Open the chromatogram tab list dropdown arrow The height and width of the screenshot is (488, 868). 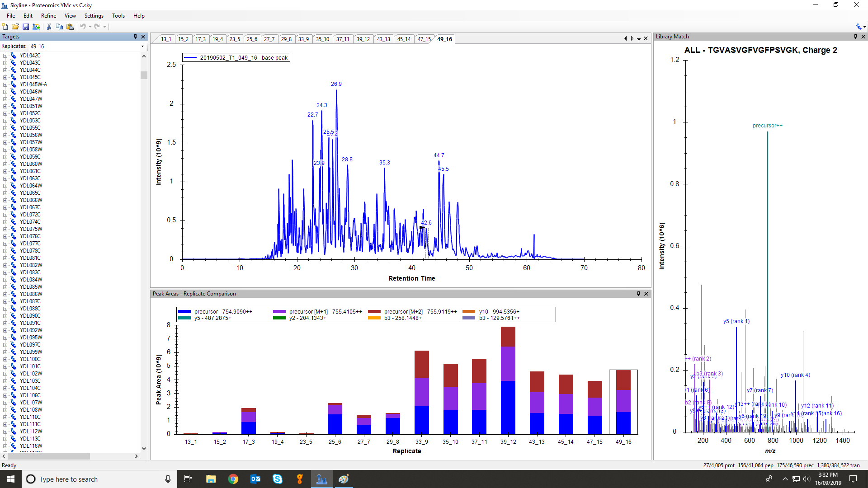click(639, 39)
